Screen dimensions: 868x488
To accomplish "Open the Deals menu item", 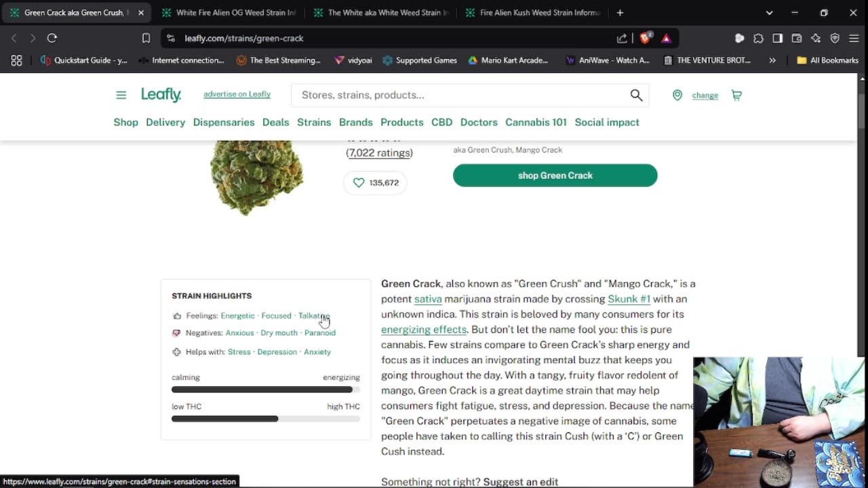I will [x=275, y=122].
